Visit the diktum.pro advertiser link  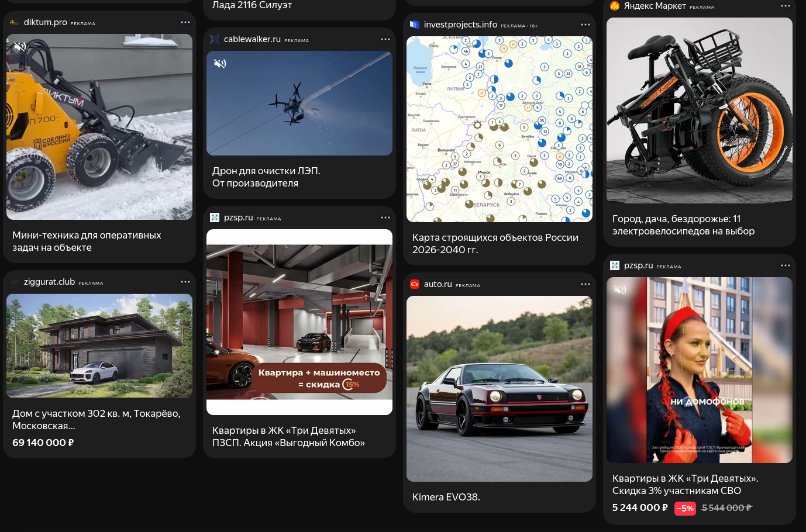click(x=46, y=22)
